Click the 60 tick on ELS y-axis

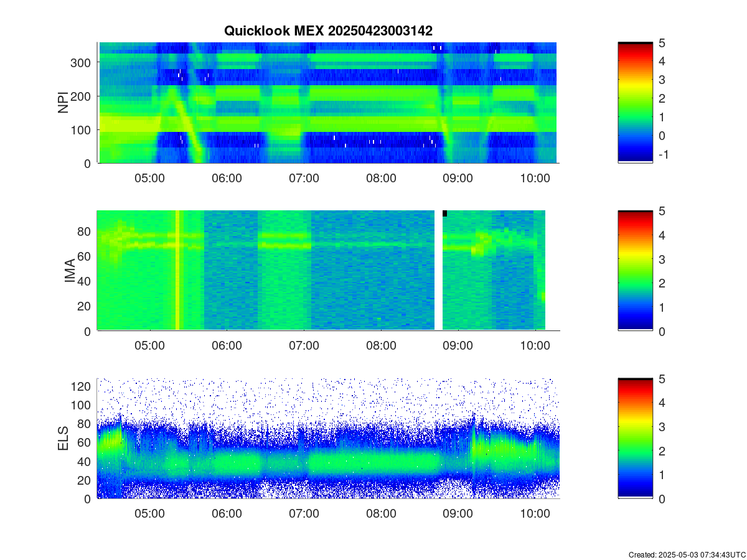tap(85, 442)
